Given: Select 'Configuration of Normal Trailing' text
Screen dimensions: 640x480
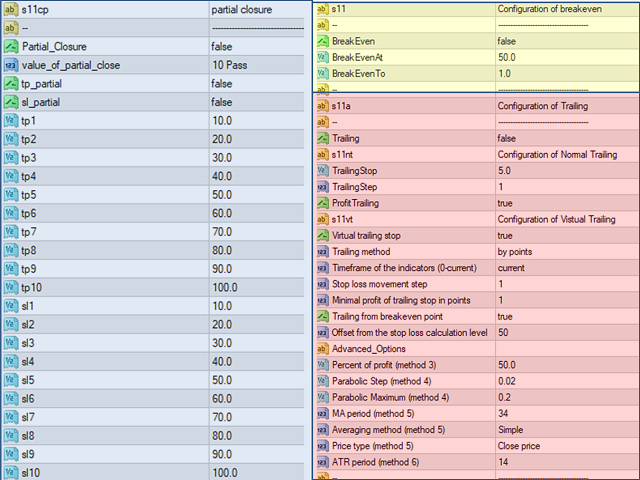Looking at the screenshot, I should coord(557,155).
